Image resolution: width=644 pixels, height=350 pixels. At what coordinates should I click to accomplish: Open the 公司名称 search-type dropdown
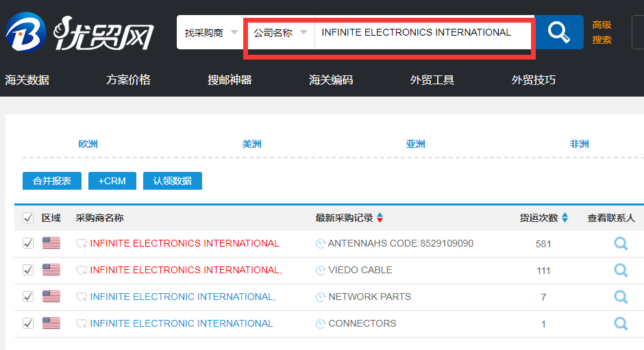coord(280,32)
